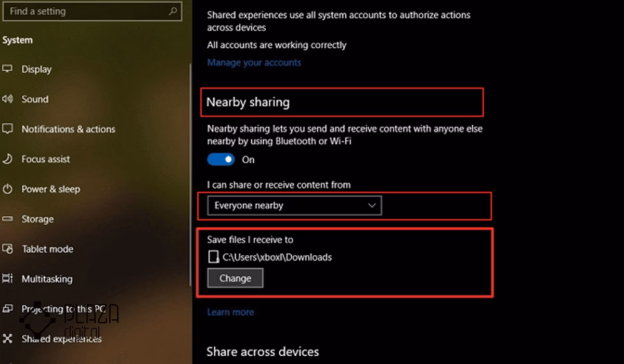Open Focus assist settings
Image resolution: width=624 pixels, height=364 pixels.
46,159
